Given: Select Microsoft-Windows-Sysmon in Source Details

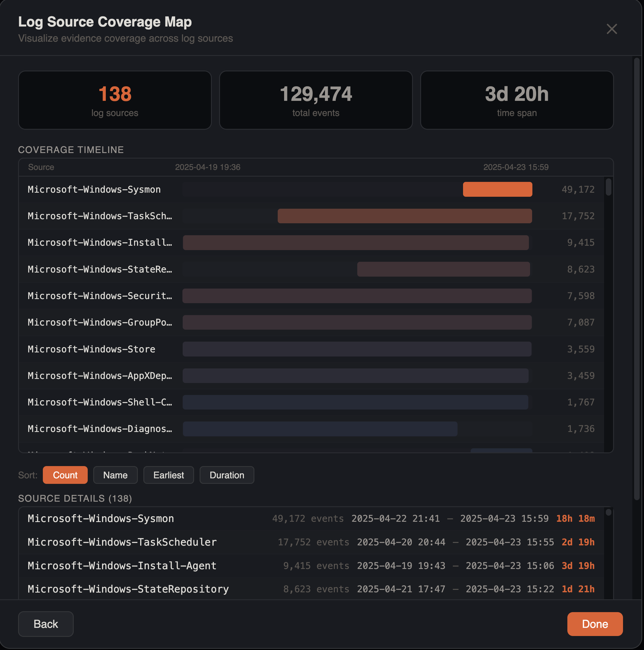Looking at the screenshot, I should pyautogui.click(x=101, y=519).
